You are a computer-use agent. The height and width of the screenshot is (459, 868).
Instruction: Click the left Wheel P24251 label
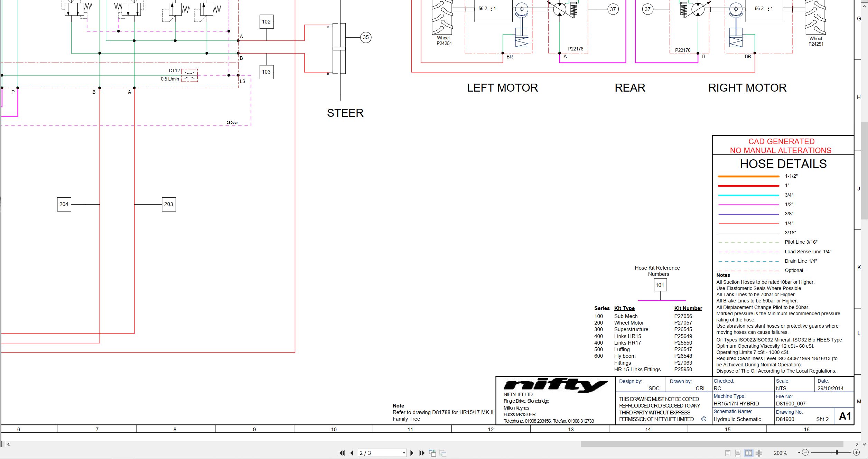pyautogui.click(x=444, y=41)
